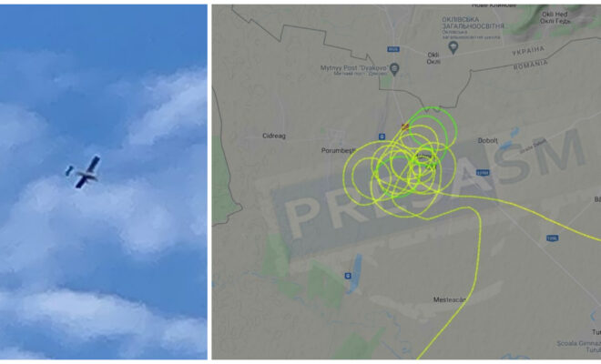The width and height of the screenshot is (601, 364).
Task: Select the blue road shield below Bobolt
Action: [483, 173]
